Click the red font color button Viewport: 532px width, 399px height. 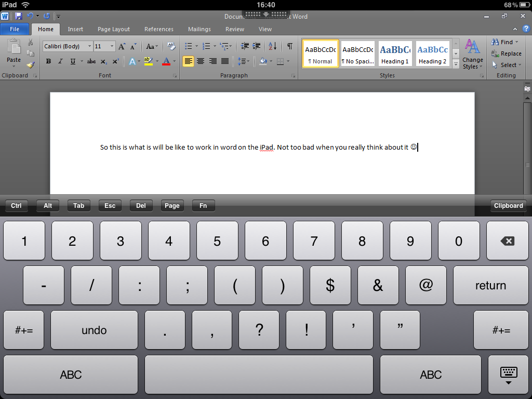pyautogui.click(x=166, y=61)
